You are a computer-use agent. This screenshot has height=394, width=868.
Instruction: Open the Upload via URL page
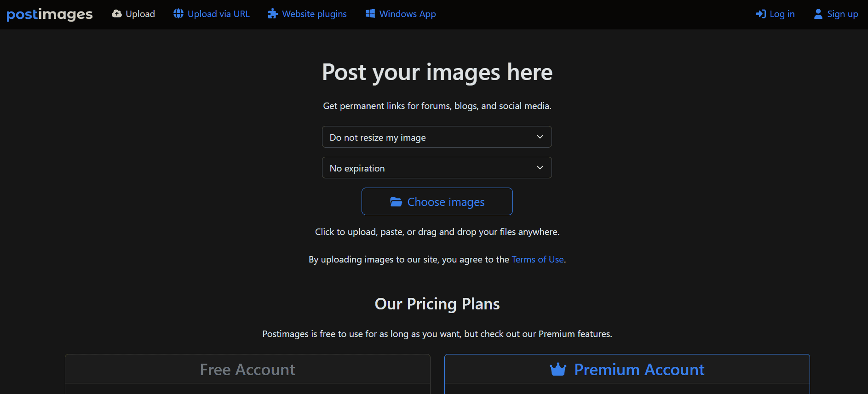pyautogui.click(x=218, y=14)
